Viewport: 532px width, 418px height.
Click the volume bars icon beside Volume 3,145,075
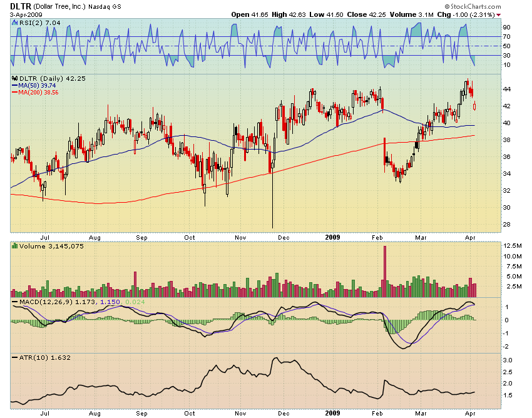[x=15, y=246]
